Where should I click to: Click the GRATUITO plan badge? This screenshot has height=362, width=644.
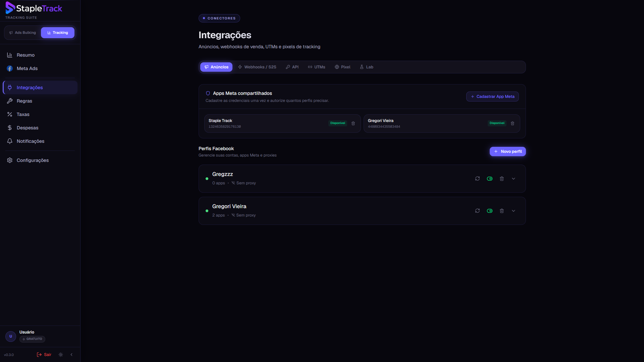[32, 339]
